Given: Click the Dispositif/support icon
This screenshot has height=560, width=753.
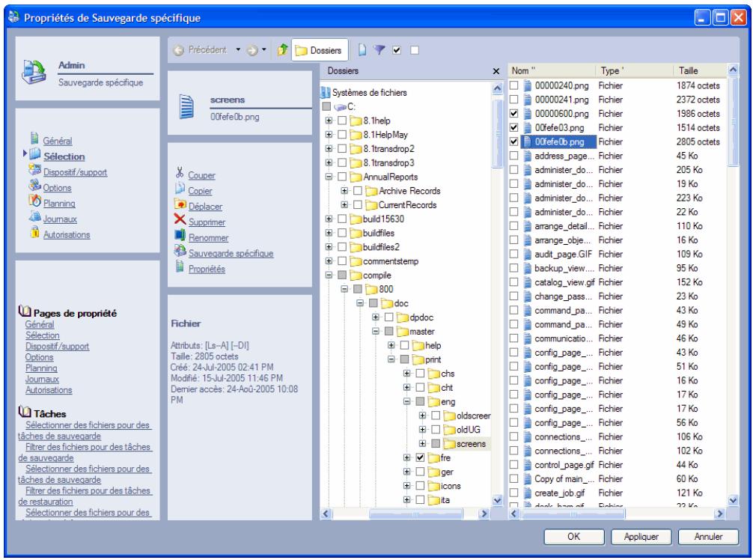Looking at the screenshot, I should click(x=34, y=169).
